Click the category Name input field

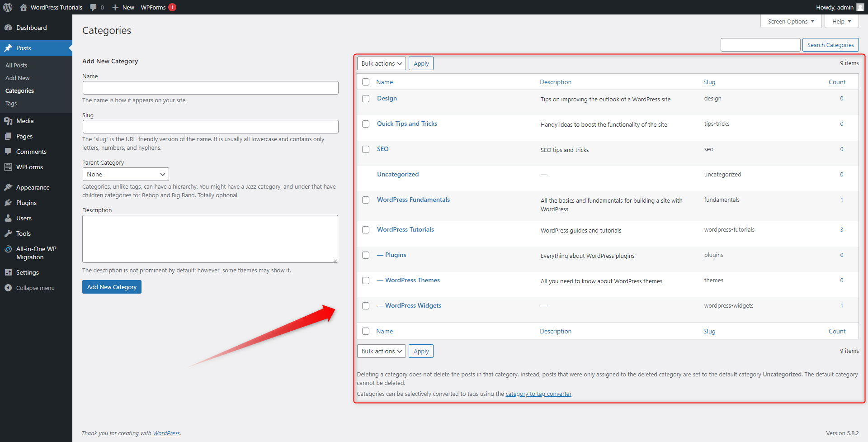pyautogui.click(x=210, y=88)
